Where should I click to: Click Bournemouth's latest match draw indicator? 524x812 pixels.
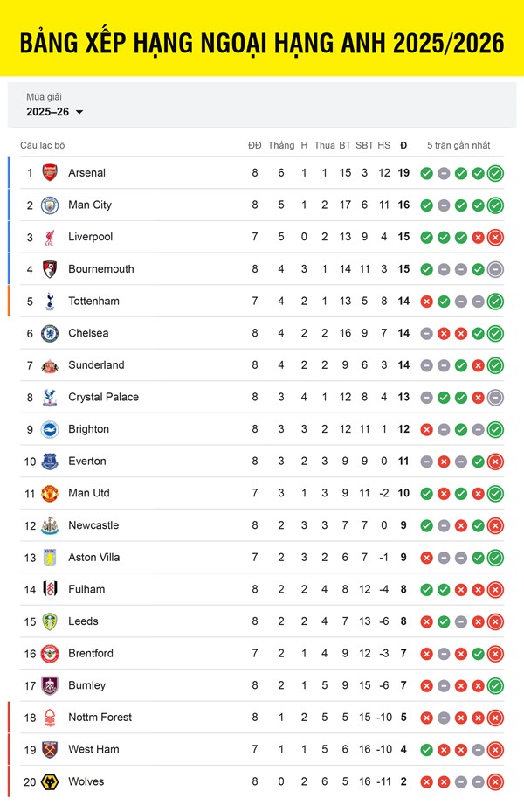[495, 269]
